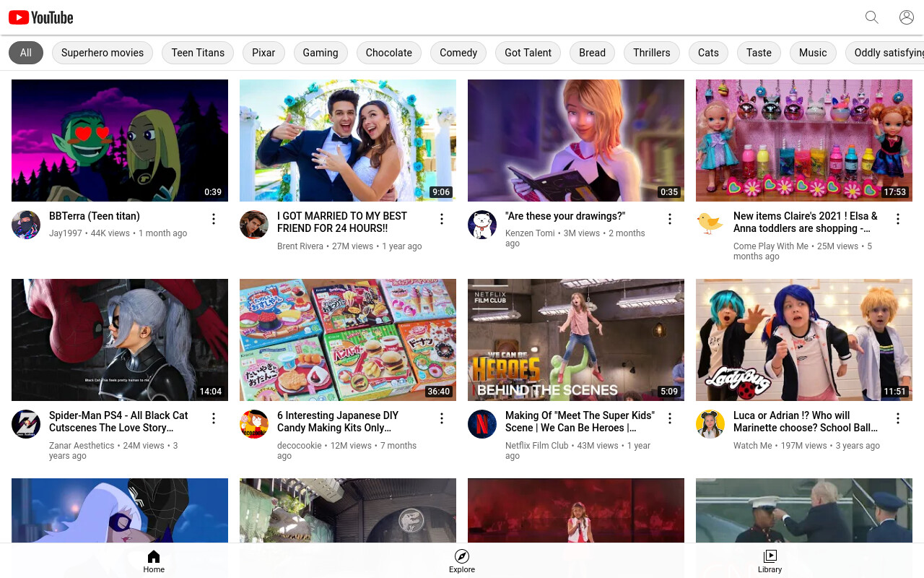
Task: Open Library in bottom navigation
Action: click(x=770, y=561)
